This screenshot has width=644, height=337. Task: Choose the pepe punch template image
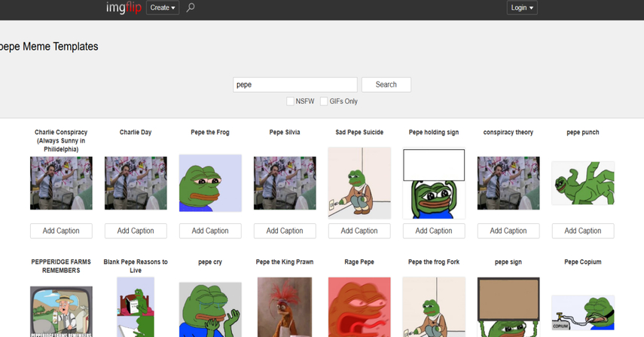583,183
